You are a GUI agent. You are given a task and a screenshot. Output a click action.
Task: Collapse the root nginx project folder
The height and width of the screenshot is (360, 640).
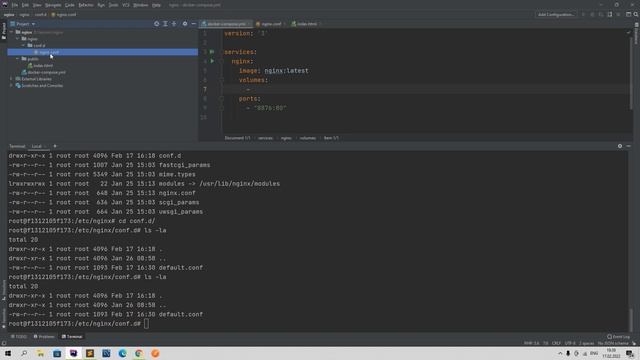(x=12, y=32)
